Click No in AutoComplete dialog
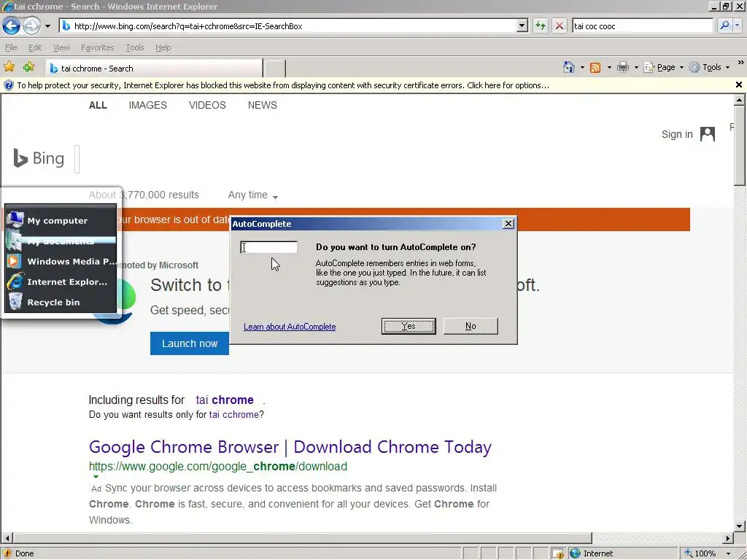The height and width of the screenshot is (560, 747). (x=471, y=326)
